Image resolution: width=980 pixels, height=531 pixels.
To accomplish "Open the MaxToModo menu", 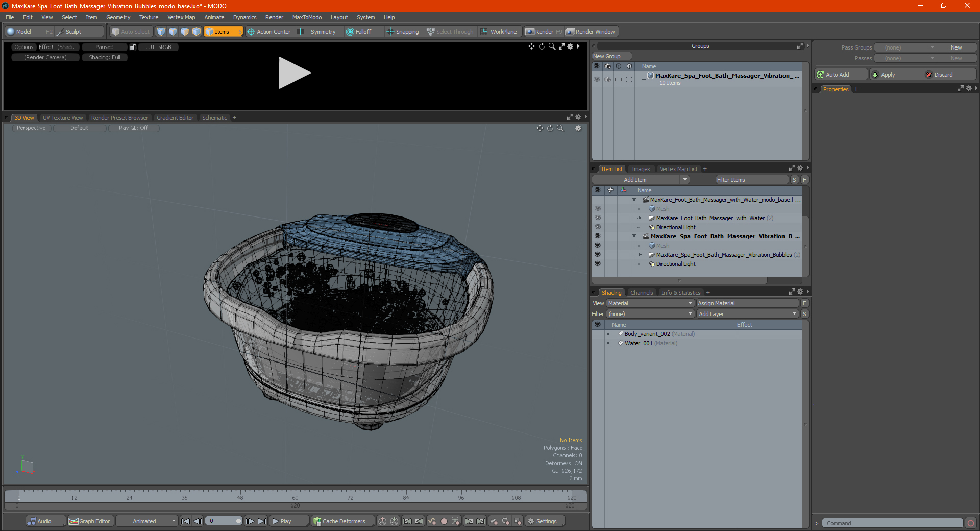I will click(x=307, y=17).
